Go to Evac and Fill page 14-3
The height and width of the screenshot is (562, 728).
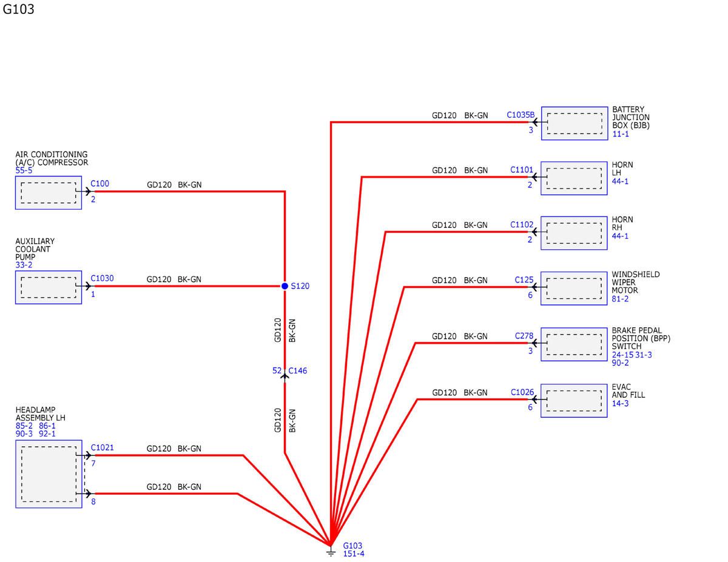click(620, 403)
